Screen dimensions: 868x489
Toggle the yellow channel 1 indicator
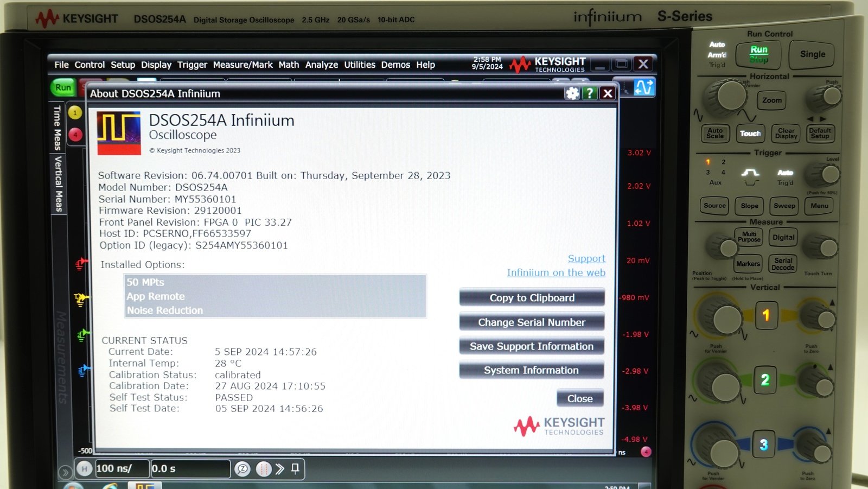(75, 112)
